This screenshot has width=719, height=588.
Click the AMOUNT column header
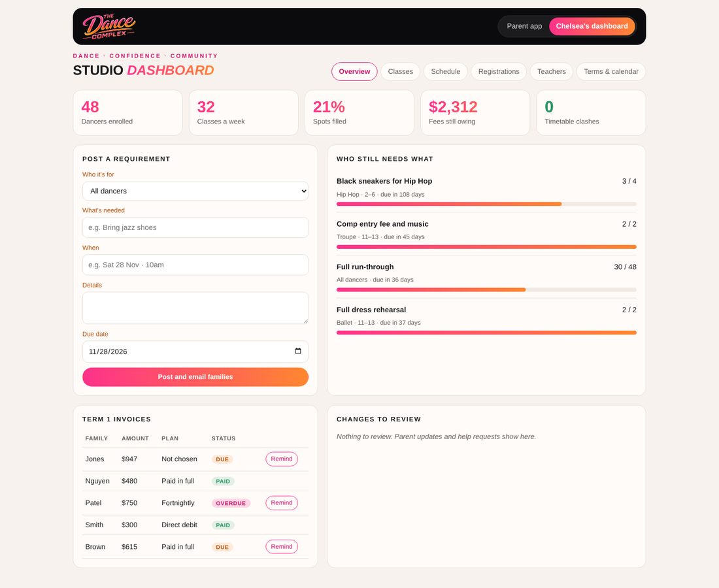click(135, 438)
